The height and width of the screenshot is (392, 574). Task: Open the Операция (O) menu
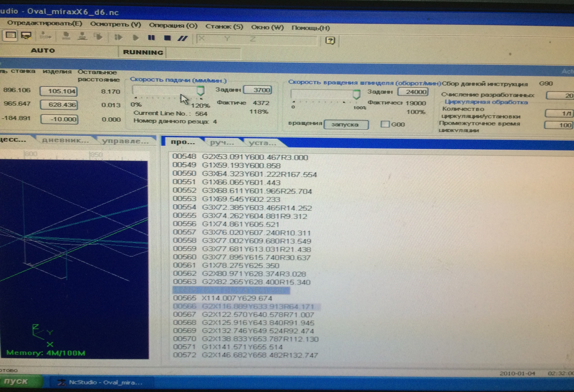tap(173, 26)
